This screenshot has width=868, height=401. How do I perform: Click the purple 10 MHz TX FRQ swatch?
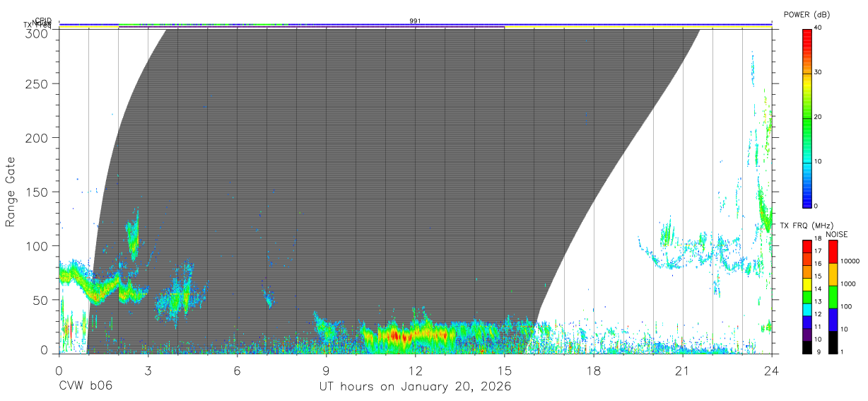(807, 335)
